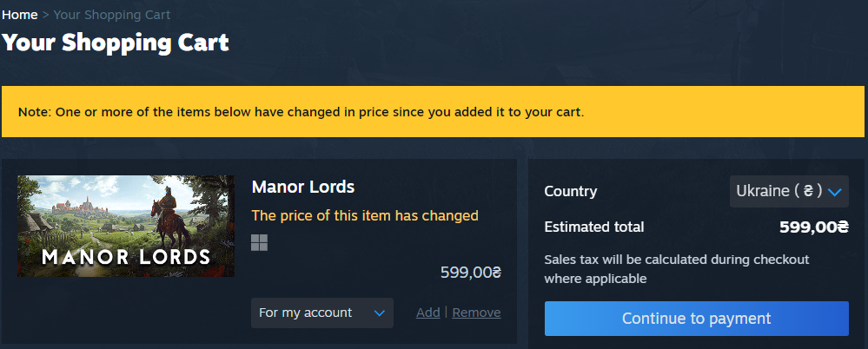Click the Continue to payment button
This screenshot has height=349, width=868.
coord(696,319)
